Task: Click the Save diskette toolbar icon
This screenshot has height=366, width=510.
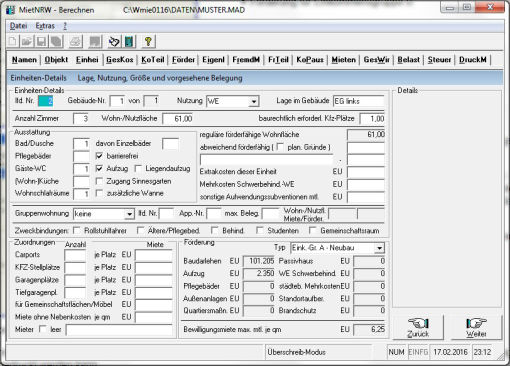Action: [x=42, y=42]
